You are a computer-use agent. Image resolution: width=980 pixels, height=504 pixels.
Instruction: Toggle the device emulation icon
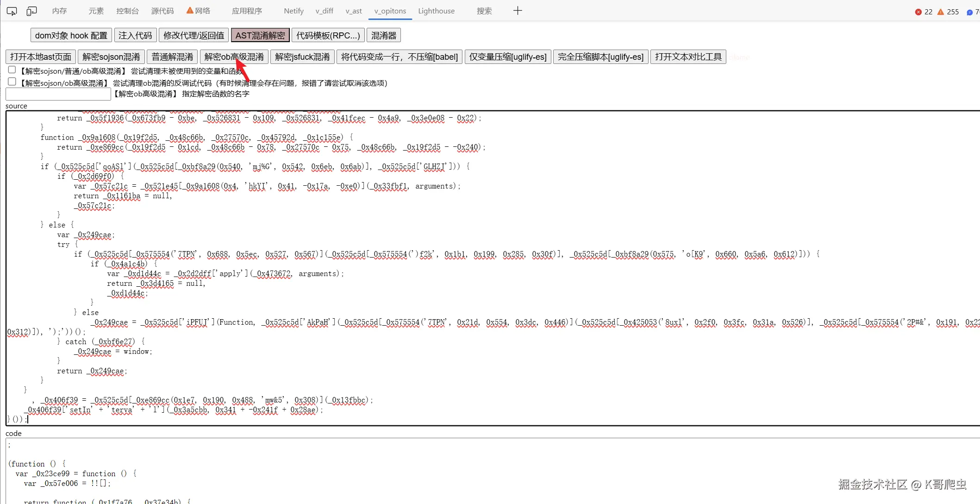point(31,11)
